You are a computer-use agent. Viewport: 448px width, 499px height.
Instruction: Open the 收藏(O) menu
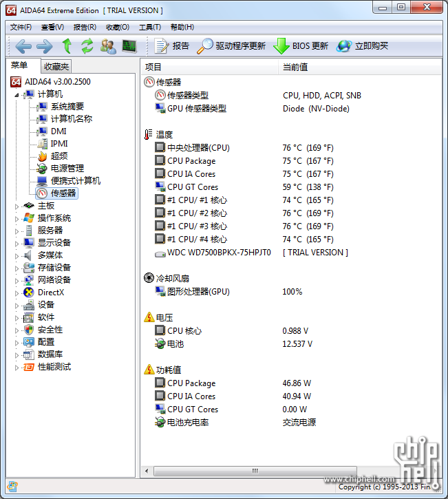(118, 27)
